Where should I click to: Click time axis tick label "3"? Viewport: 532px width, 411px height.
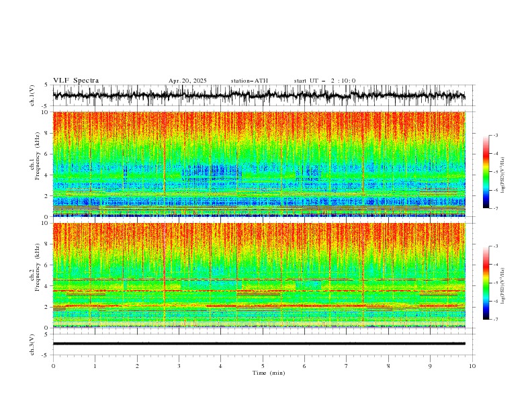179,366
